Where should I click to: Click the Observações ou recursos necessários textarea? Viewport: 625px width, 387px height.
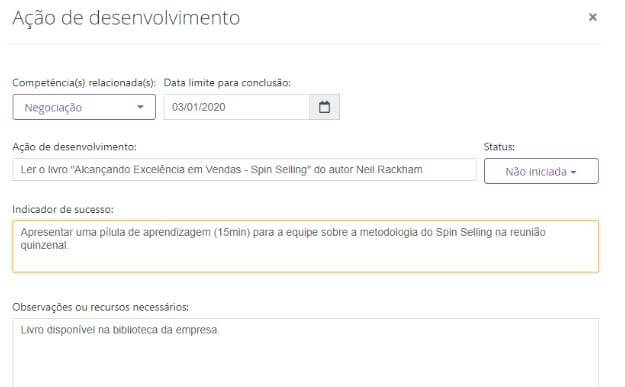coord(305,353)
